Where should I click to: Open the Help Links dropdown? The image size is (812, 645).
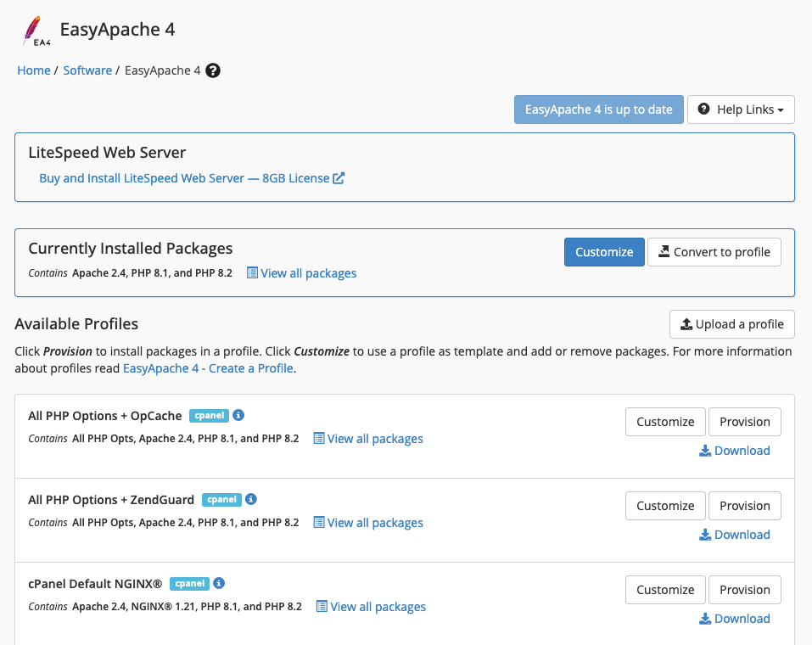point(741,109)
